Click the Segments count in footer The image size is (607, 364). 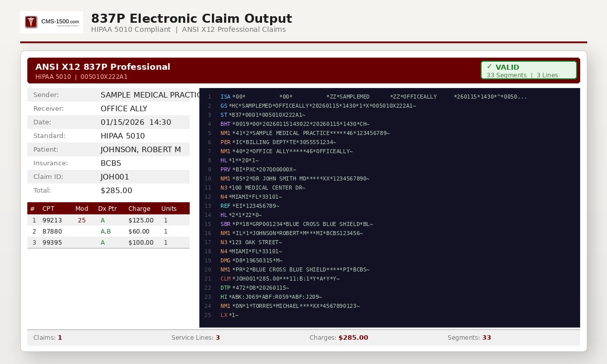tap(486, 338)
